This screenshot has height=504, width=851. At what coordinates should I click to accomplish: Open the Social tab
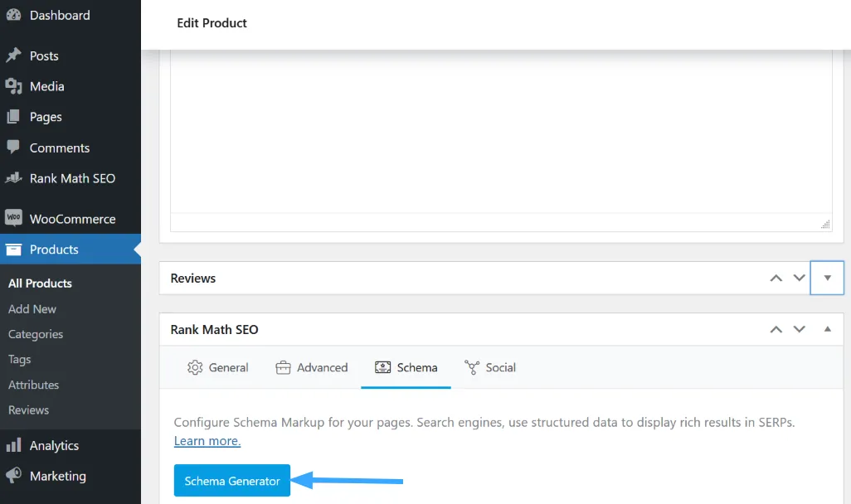click(490, 367)
